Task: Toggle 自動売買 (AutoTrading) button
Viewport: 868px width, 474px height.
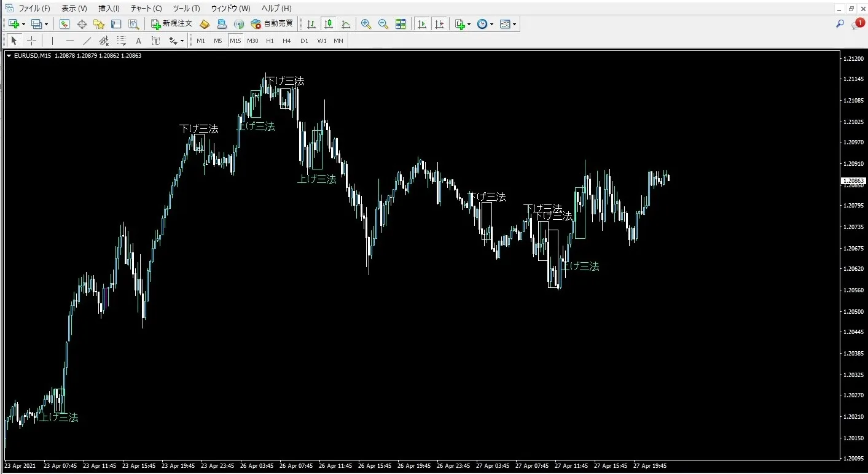Action: click(272, 24)
